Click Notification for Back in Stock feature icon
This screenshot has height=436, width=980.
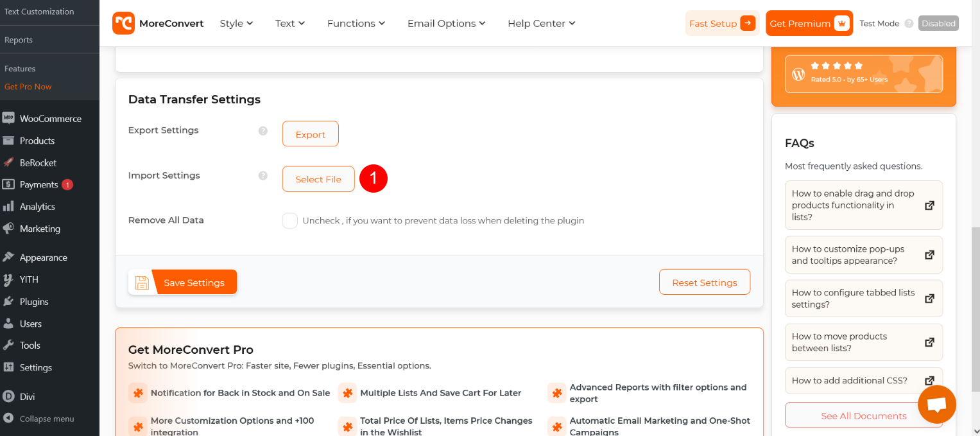[x=137, y=393]
